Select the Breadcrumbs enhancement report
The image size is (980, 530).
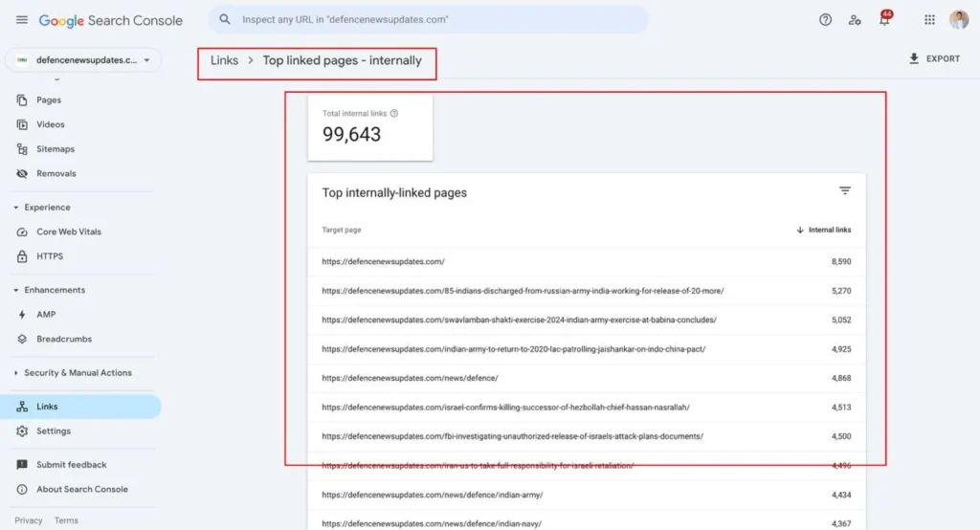pos(64,339)
